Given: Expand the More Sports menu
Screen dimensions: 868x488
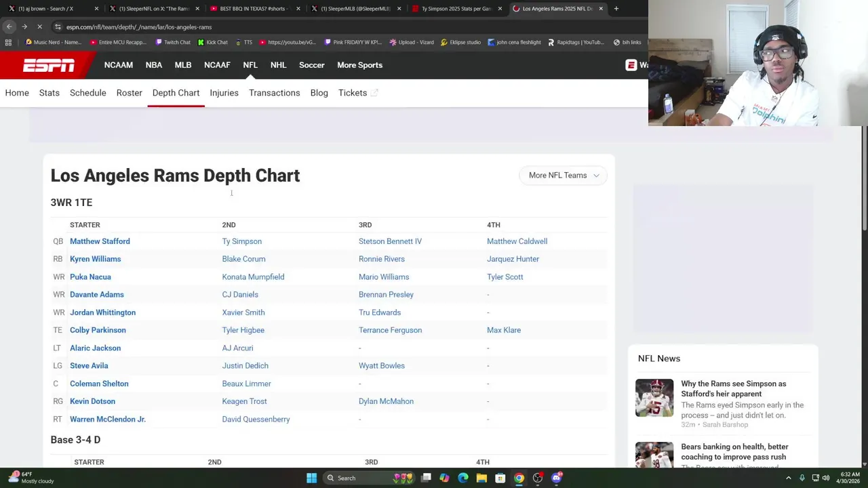Looking at the screenshot, I should 360,65.
